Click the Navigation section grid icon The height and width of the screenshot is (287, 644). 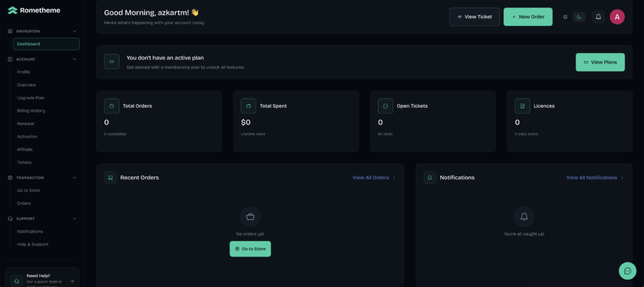click(10, 31)
